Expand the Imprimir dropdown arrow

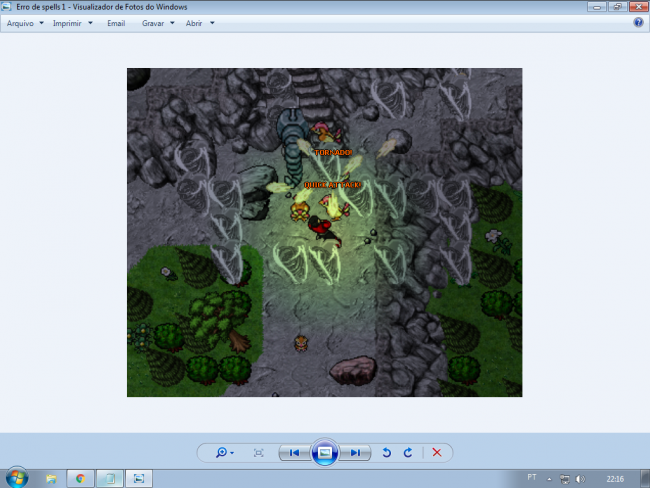[x=90, y=23]
